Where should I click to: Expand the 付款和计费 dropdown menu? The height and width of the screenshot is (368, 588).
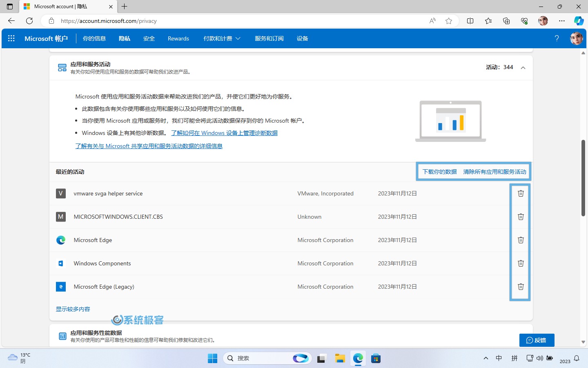[222, 38]
